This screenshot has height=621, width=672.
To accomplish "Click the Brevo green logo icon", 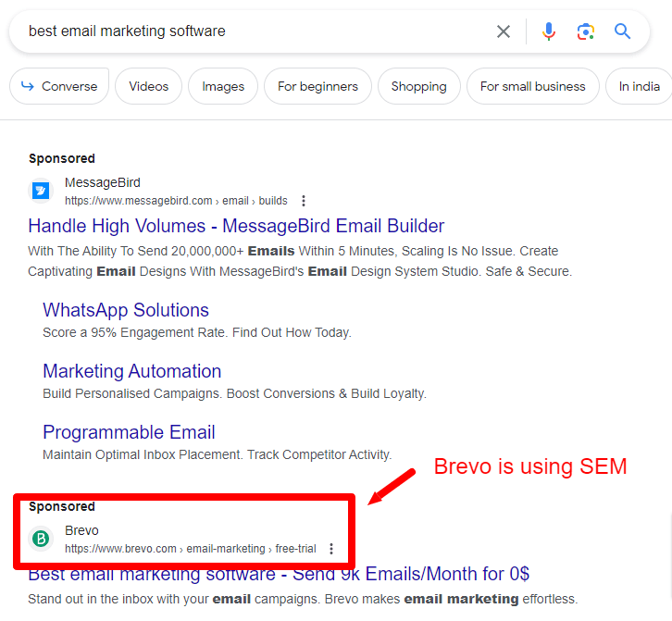I will click(41, 539).
